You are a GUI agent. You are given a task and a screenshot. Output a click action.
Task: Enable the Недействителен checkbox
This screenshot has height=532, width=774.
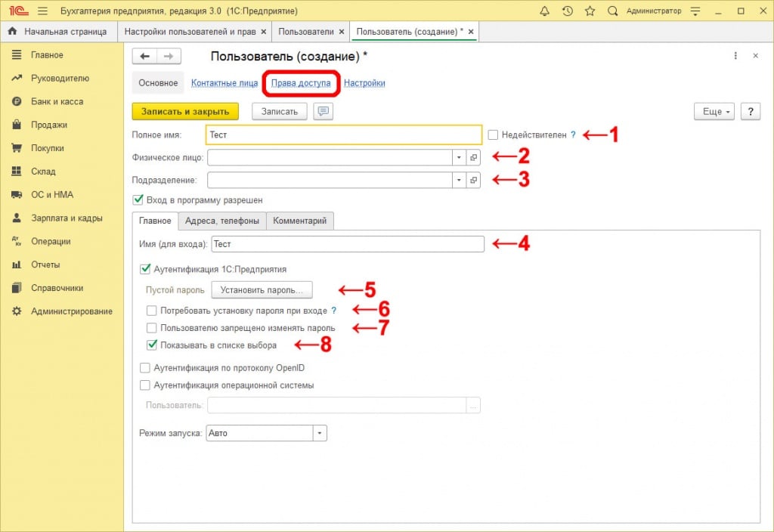pos(494,135)
